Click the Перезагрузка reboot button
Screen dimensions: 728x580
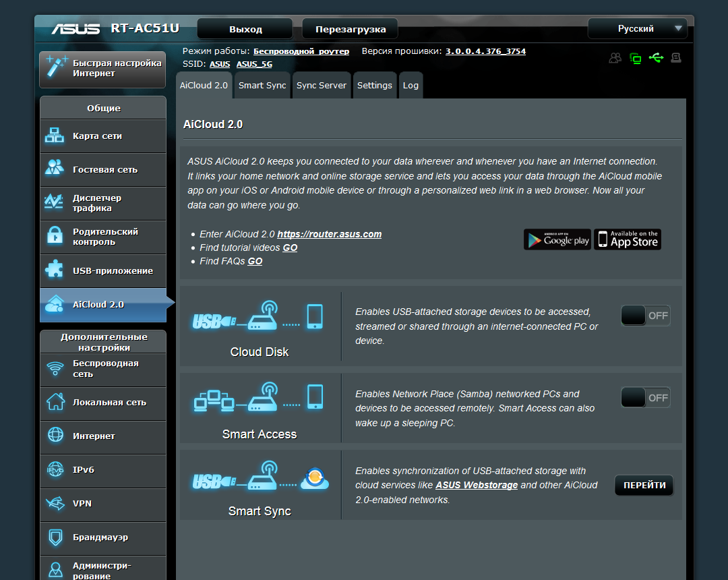click(x=351, y=29)
